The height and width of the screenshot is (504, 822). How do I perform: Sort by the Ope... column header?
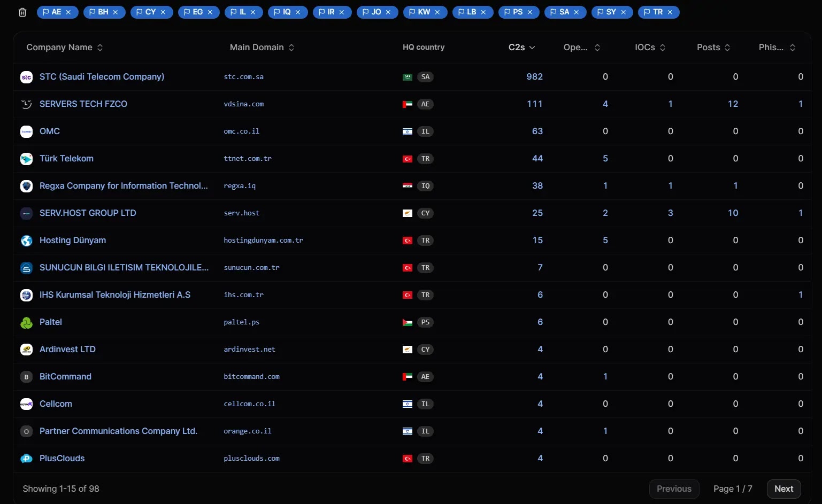click(x=582, y=48)
